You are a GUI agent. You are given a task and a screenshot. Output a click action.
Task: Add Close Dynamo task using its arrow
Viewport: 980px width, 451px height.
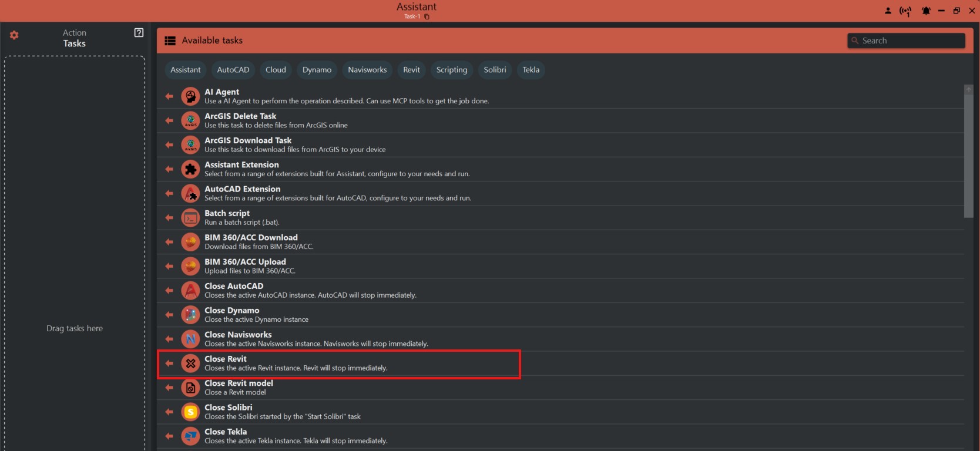coord(169,315)
